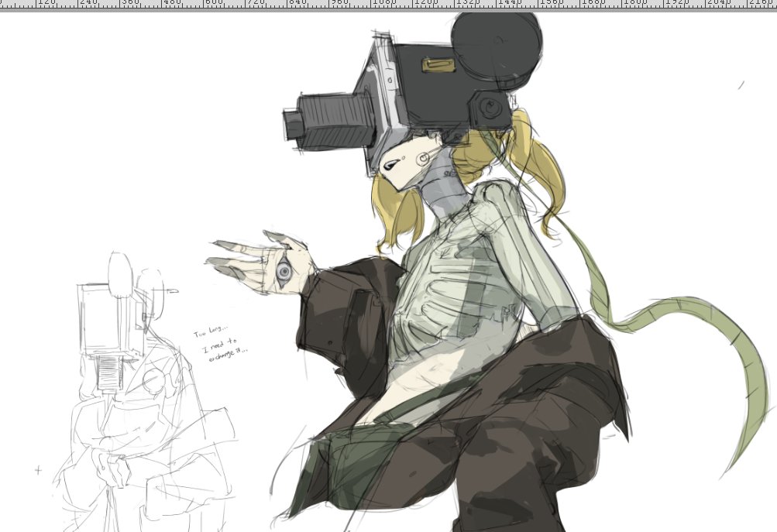Image resolution: width=777 pixels, height=532 pixels.
Task: Click the 600 mark on the horizontal ruler
Action: [214, 3]
